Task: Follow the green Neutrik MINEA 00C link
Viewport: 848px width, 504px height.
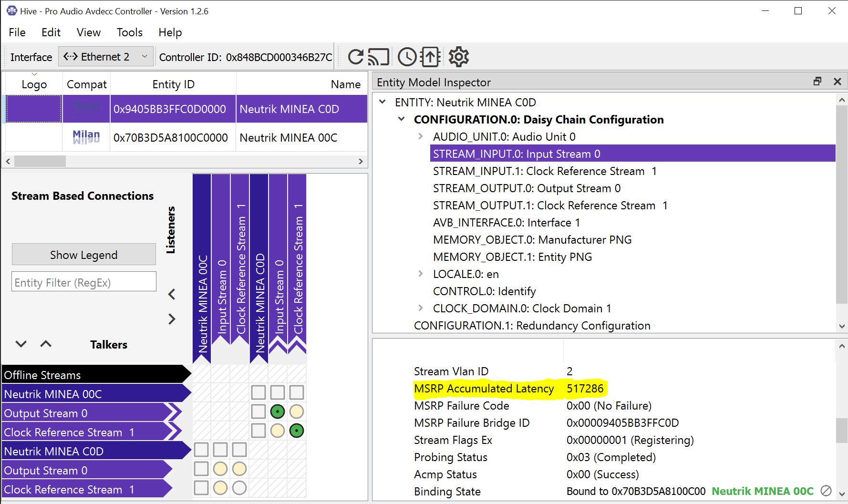Action: 763,491
